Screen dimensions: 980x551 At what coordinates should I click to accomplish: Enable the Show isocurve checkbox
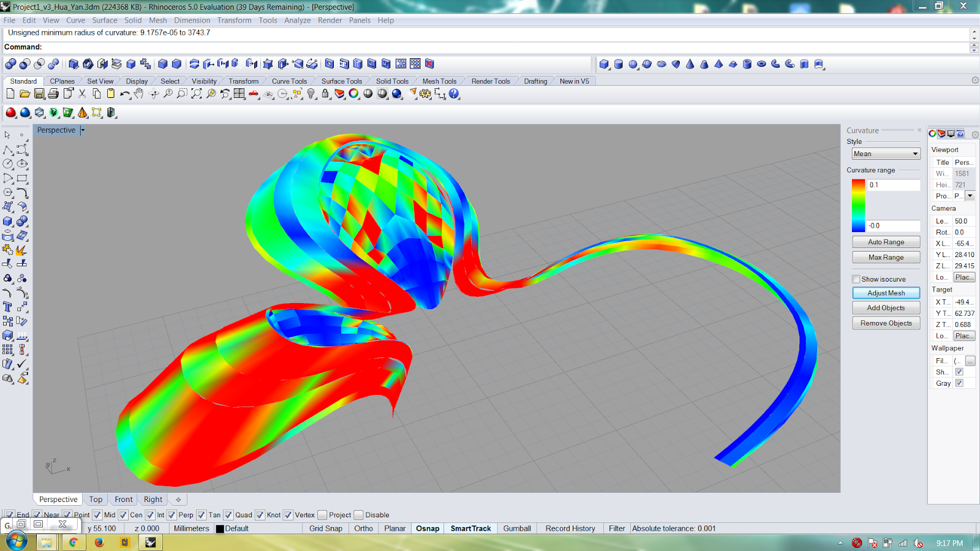tap(856, 279)
